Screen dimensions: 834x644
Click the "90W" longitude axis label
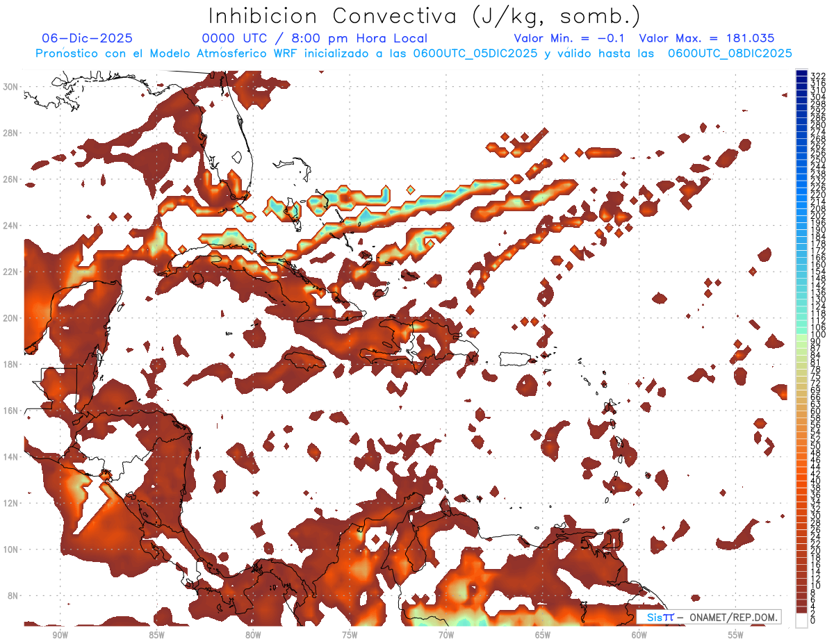[60, 635]
